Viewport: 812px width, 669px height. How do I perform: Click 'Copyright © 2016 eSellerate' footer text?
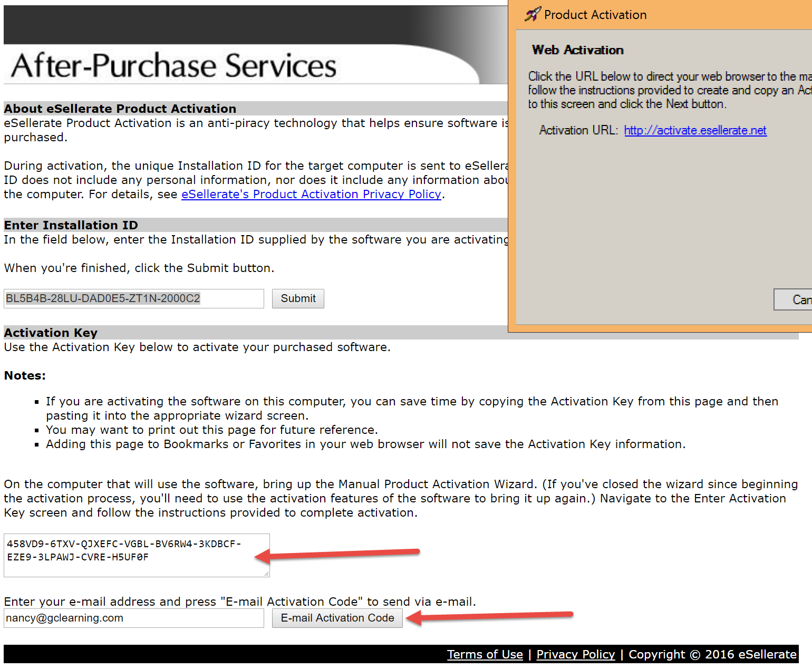coord(712,654)
